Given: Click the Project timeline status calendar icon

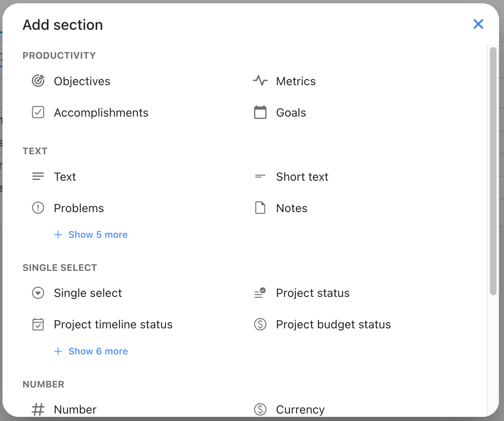Looking at the screenshot, I should pos(38,324).
